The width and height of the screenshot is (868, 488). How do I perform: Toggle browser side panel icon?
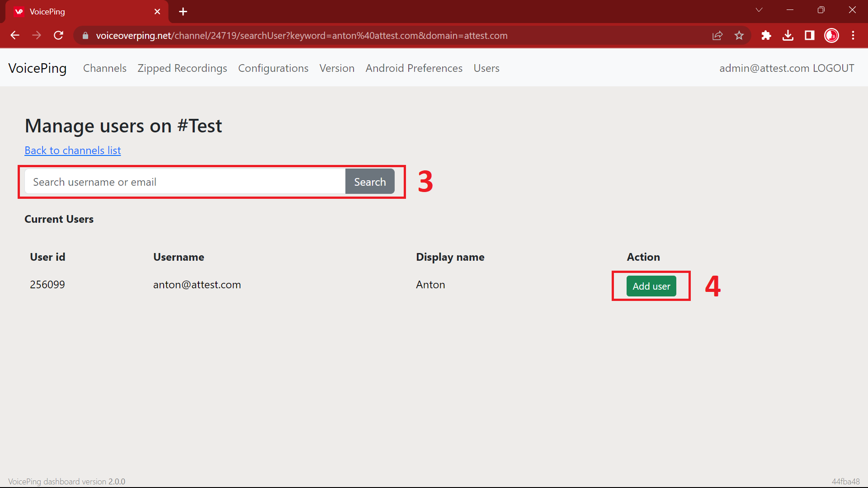(x=810, y=35)
